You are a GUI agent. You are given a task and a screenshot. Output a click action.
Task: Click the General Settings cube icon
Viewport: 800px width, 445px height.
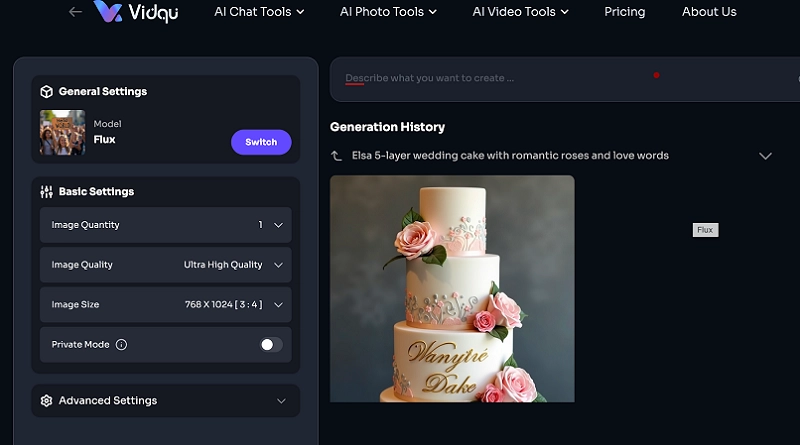(46, 92)
